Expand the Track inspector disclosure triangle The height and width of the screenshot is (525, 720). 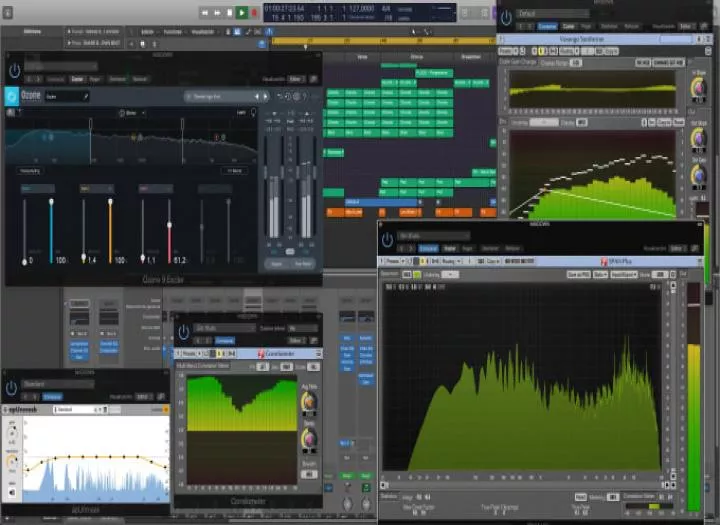point(69,43)
